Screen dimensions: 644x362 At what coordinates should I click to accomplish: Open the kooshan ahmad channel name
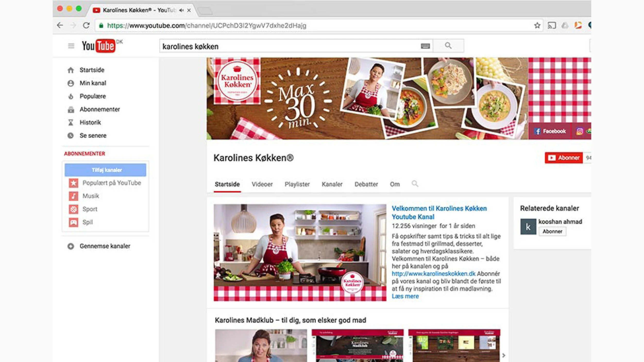coord(560,222)
